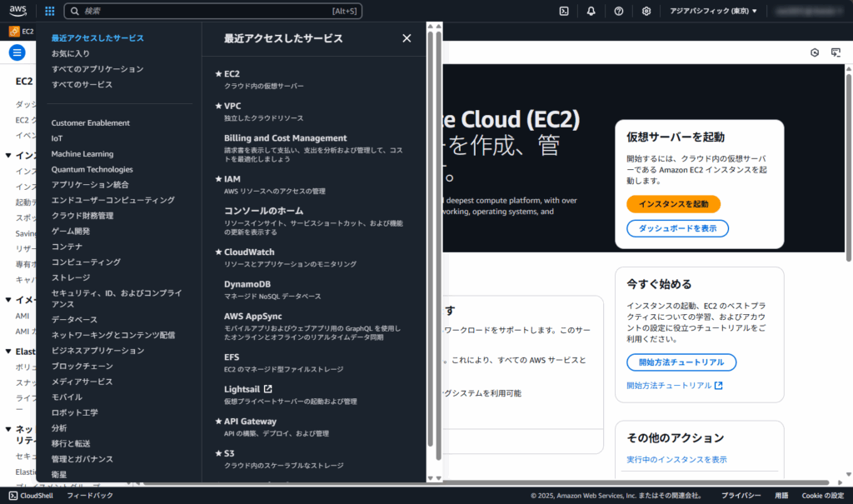This screenshot has height=504, width=853.
Task: Open the external 開始方法チュートリアル link
Action: (675, 386)
